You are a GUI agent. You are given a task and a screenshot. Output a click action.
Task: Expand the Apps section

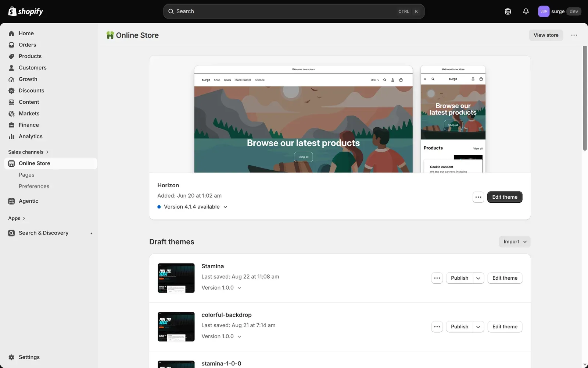[x=17, y=218]
